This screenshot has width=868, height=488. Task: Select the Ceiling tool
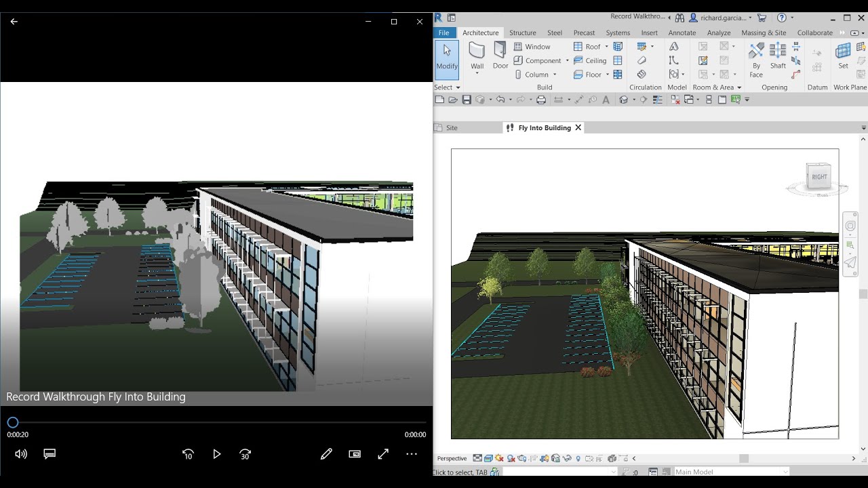point(590,60)
